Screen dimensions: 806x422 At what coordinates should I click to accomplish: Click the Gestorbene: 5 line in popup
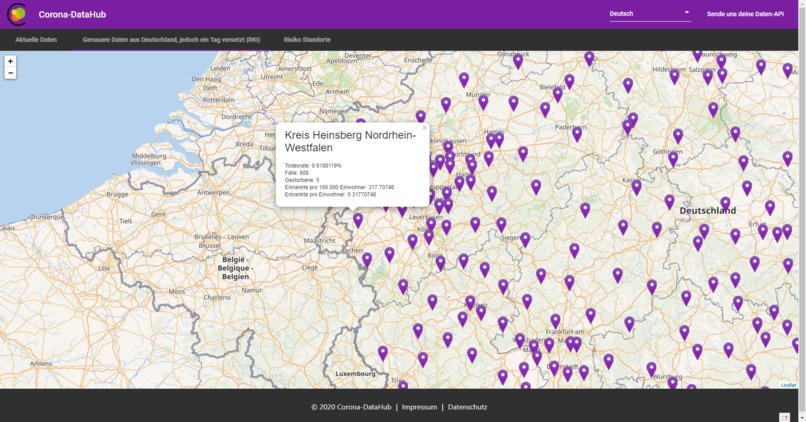[x=302, y=180]
